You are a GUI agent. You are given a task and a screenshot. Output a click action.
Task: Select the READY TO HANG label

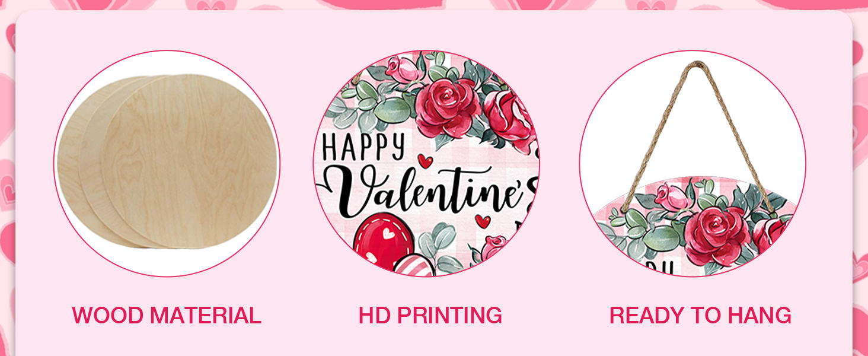[x=700, y=315]
